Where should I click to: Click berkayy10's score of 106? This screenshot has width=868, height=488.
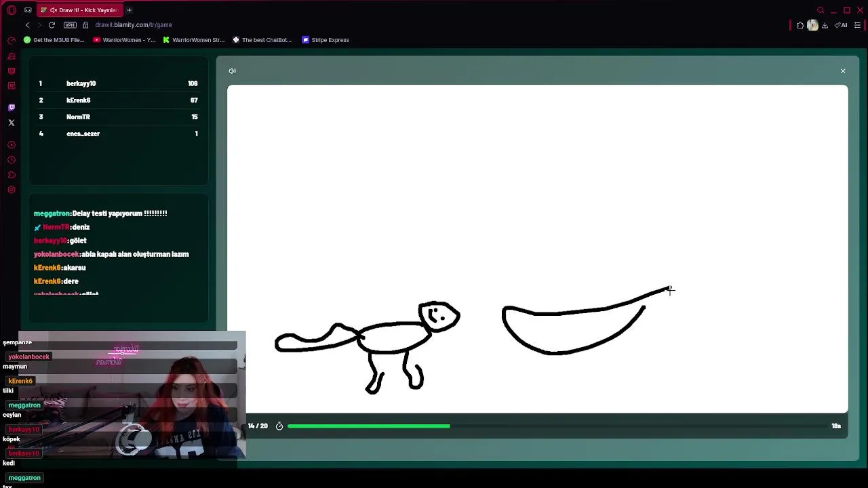[193, 83]
